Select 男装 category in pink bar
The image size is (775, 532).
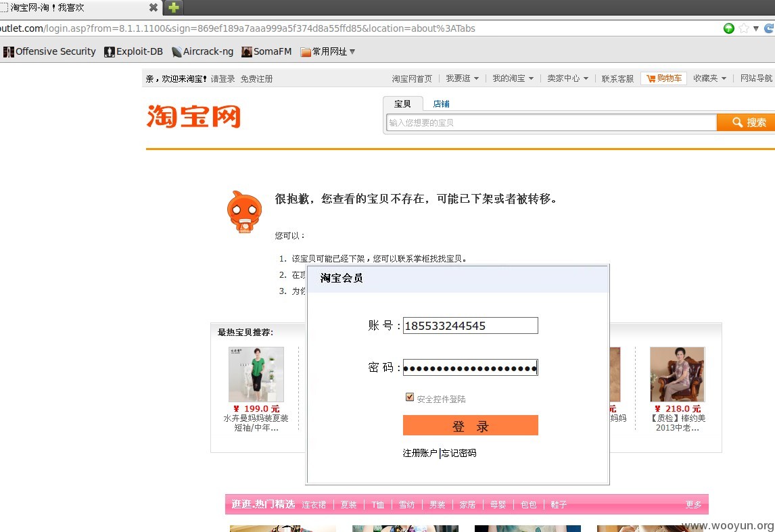pos(438,505)
